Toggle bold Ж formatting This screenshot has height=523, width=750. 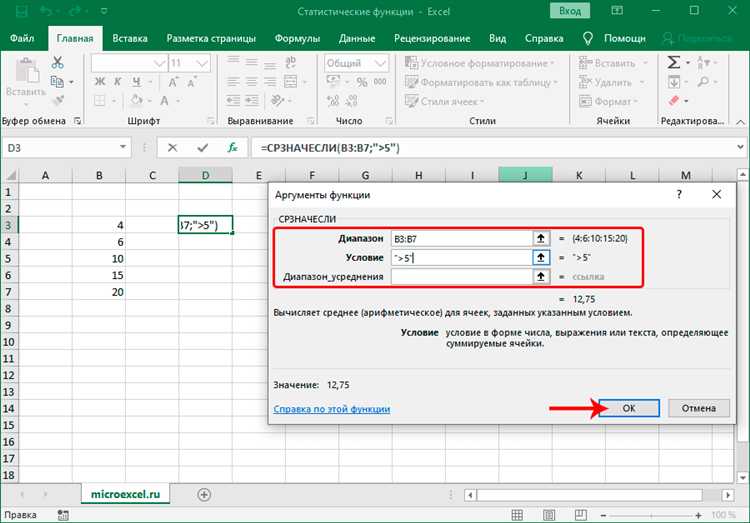click(100, 82)
